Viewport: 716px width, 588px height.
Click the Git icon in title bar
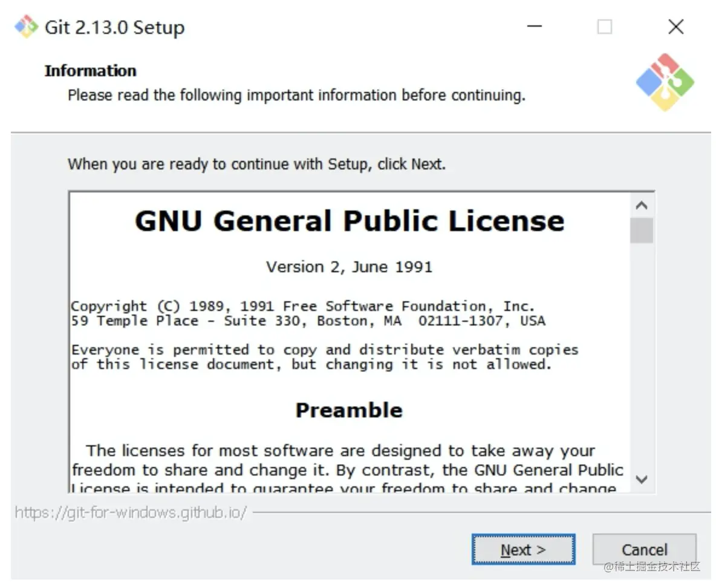tap(26, 27)
